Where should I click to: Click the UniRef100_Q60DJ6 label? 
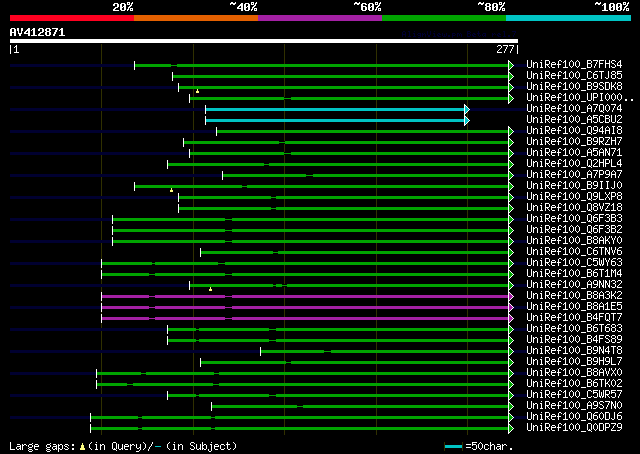coord(574,417)
